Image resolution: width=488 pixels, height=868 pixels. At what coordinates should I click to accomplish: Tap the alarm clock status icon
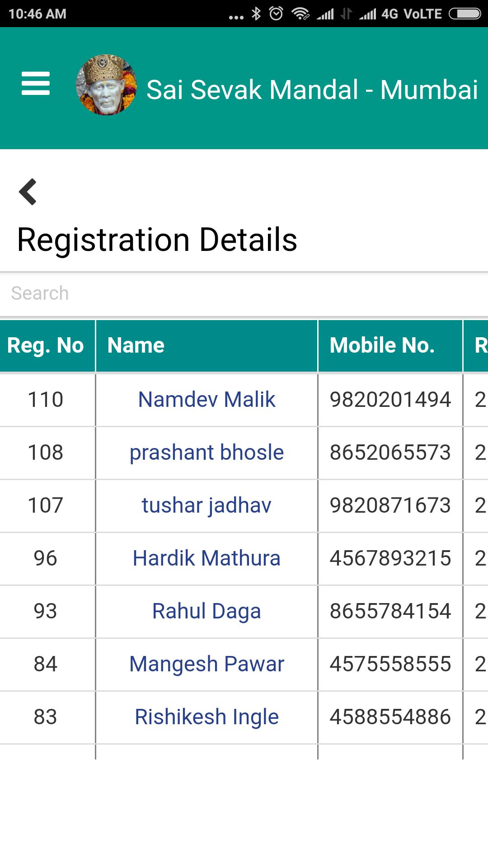click(x=276, y=14)
